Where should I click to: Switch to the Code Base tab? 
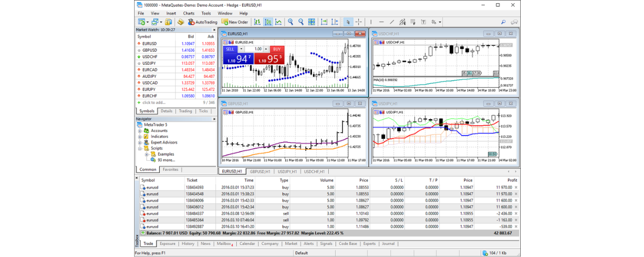pyautogui.click(x=348, y=243)
